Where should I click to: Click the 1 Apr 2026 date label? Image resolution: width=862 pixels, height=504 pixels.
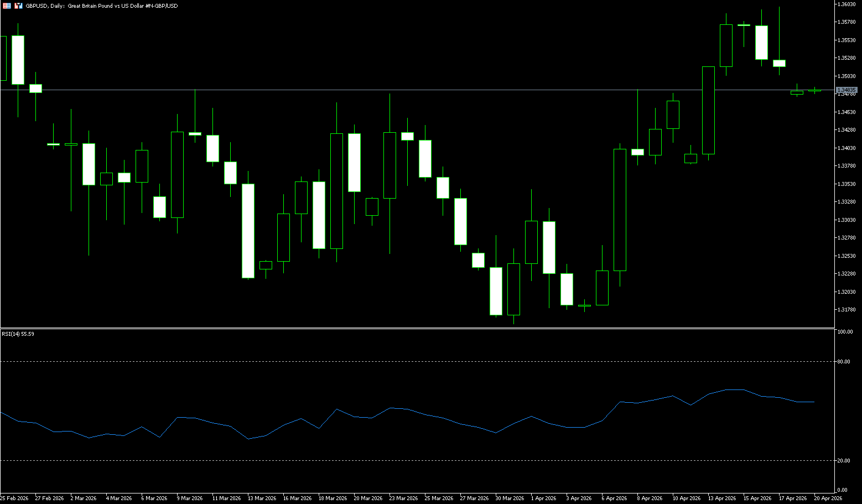tap(544, 498)
